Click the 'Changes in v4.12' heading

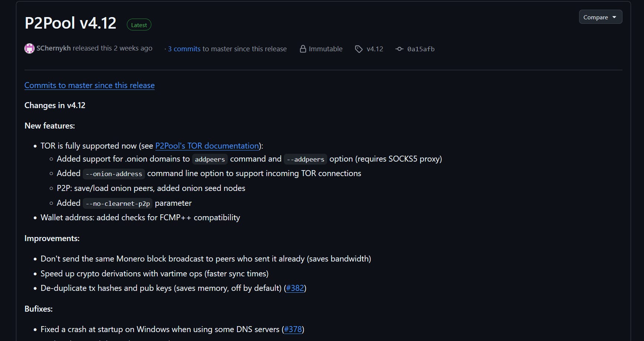55,105
